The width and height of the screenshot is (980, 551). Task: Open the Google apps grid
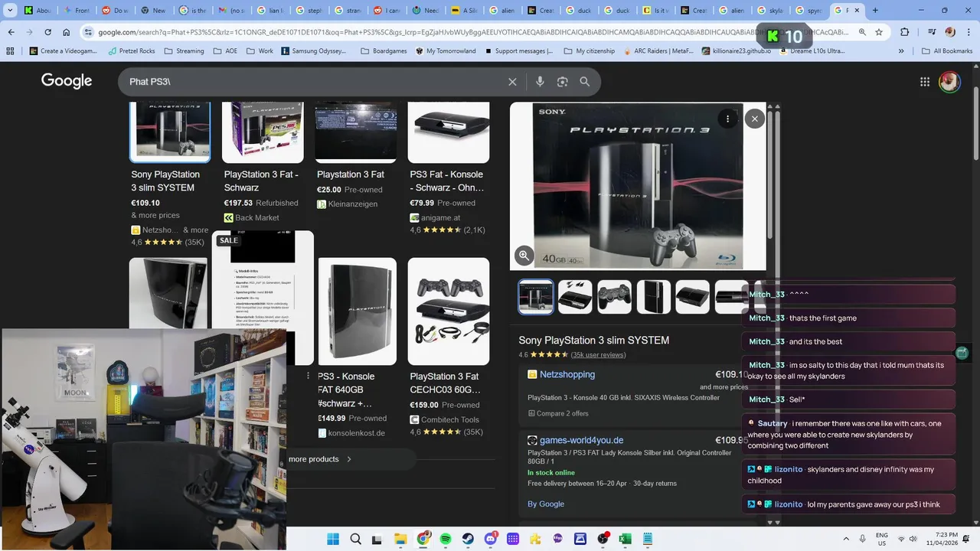(x=925, y=82)
